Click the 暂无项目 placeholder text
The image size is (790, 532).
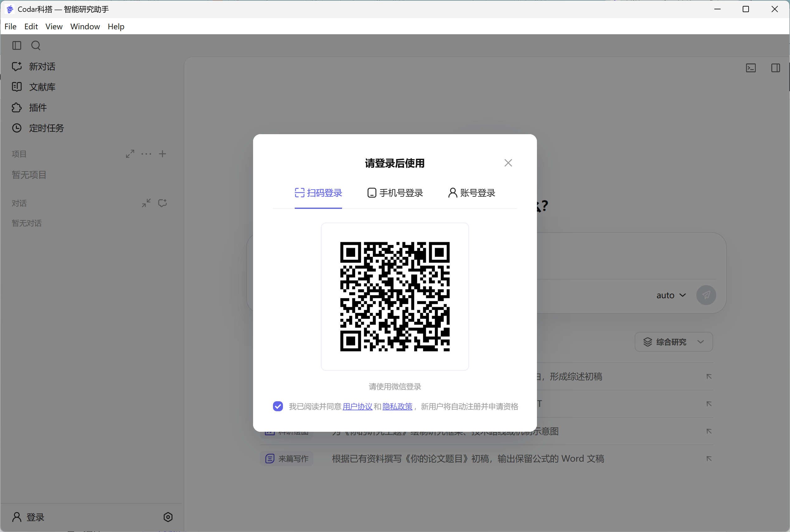coord(29,175)
